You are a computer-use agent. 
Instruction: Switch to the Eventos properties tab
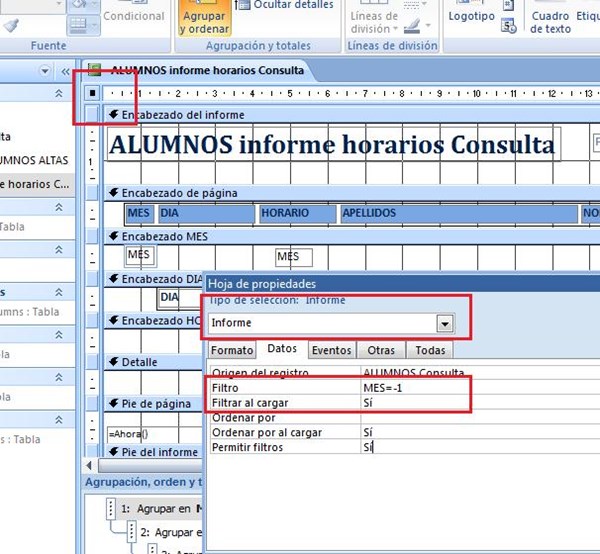(331, 351)
